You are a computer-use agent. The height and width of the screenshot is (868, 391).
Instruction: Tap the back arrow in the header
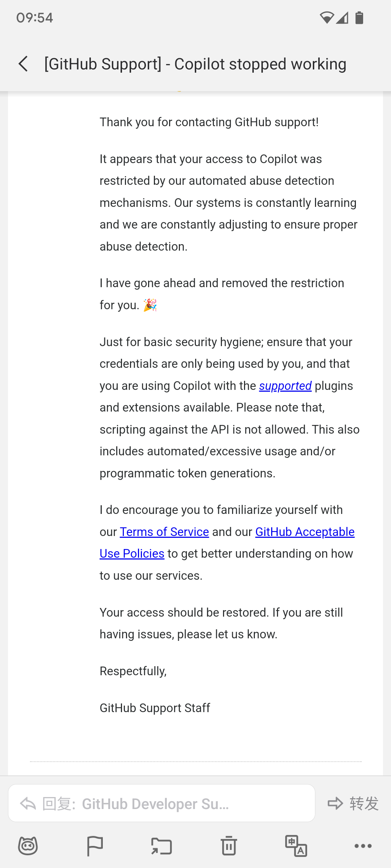23,64
